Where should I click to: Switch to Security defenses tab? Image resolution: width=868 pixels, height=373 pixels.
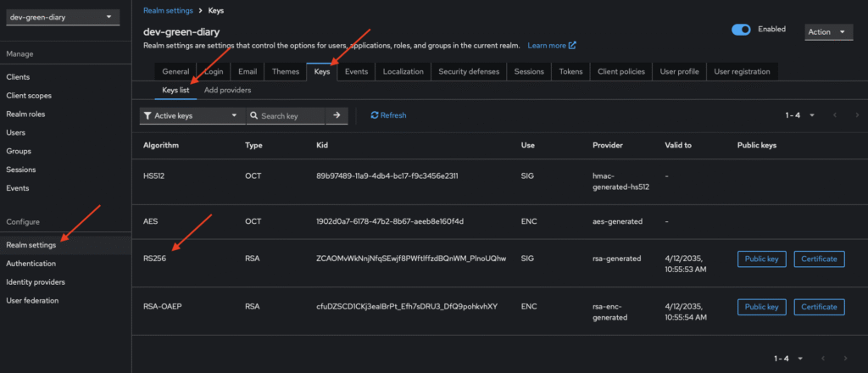tap(468, 72)
